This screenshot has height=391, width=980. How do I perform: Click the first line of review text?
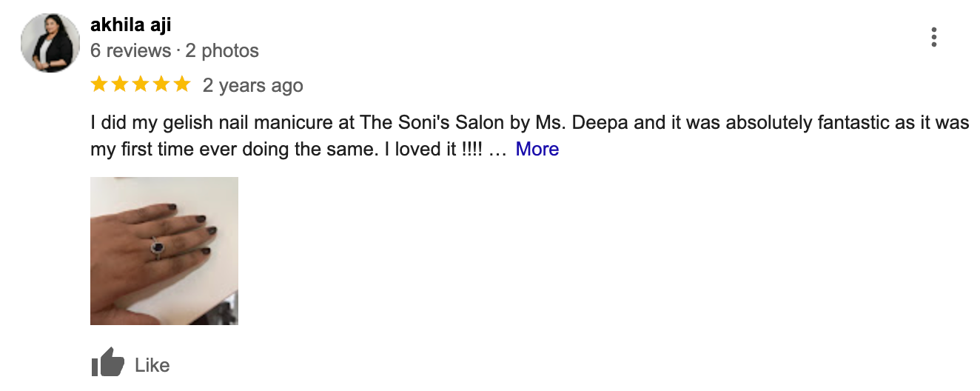point(529,122)
